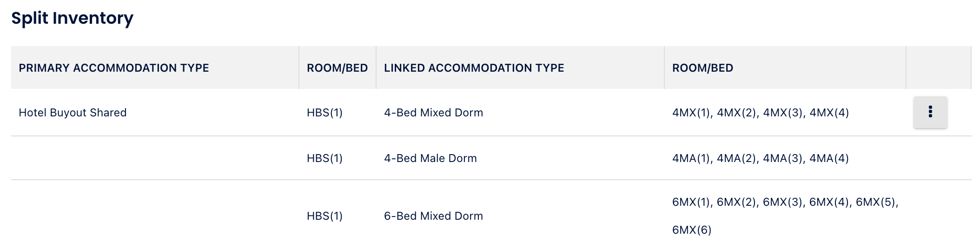Screen dimensions: 980x243
Task: Select the 6-Bed Mixed Dorm entry
Action: pos(433,216)
